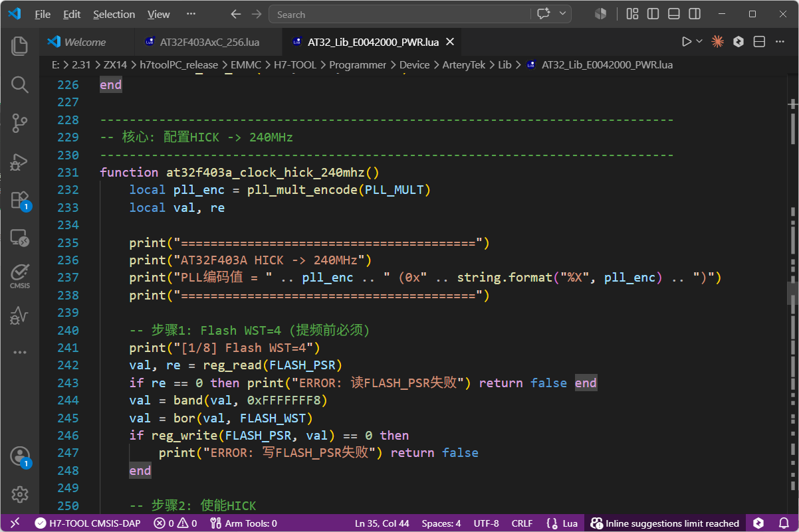Screen dimensions: 799x532
Task: Change encoding via UTF-8 status item
Action: click(x=486, y=523)
